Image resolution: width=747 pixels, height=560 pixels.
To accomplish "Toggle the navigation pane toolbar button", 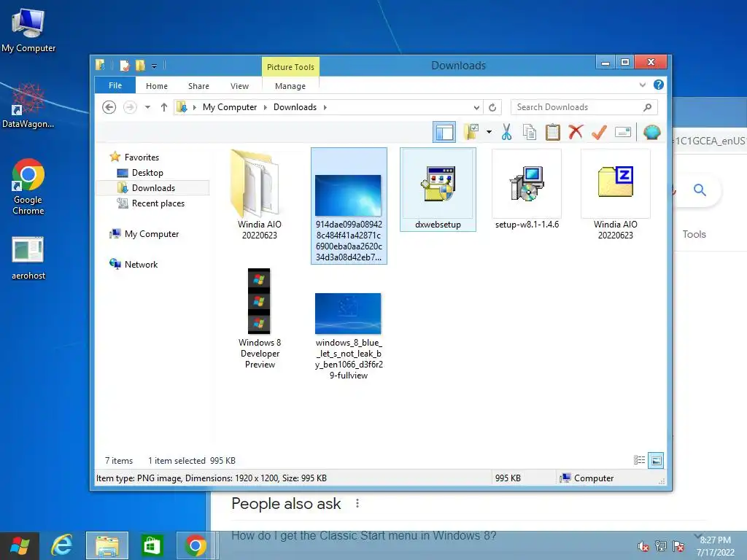I will (444, 132).
